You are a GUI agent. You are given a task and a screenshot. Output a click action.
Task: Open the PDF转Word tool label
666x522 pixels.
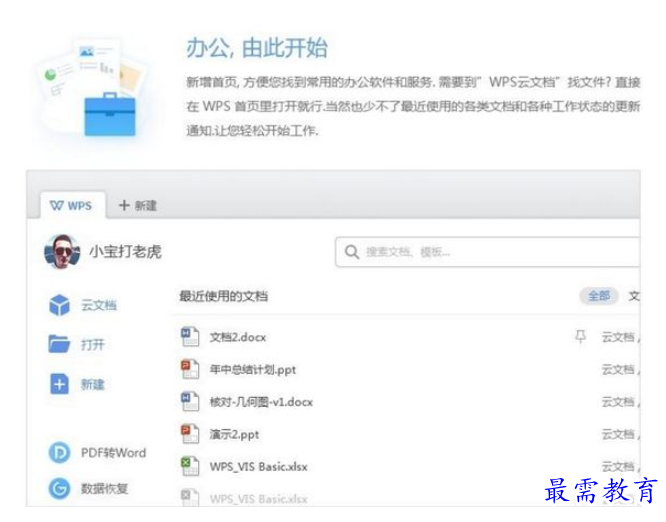tap(113, 453)
